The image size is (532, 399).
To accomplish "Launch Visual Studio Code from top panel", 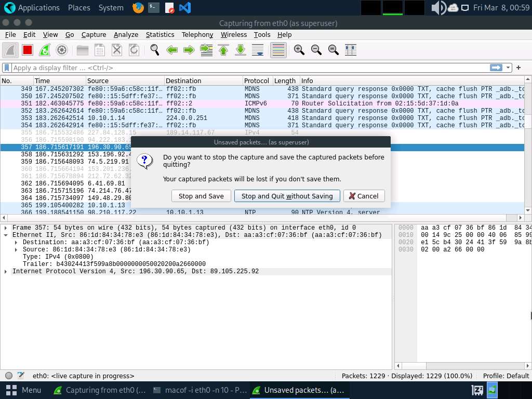I will pyautogui.click(x=185, y=7).
